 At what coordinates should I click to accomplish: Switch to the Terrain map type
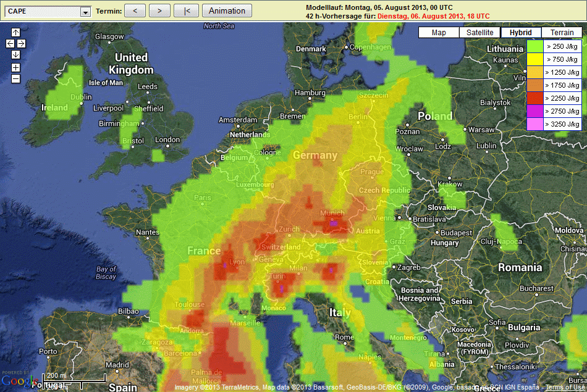pos(562,33)
